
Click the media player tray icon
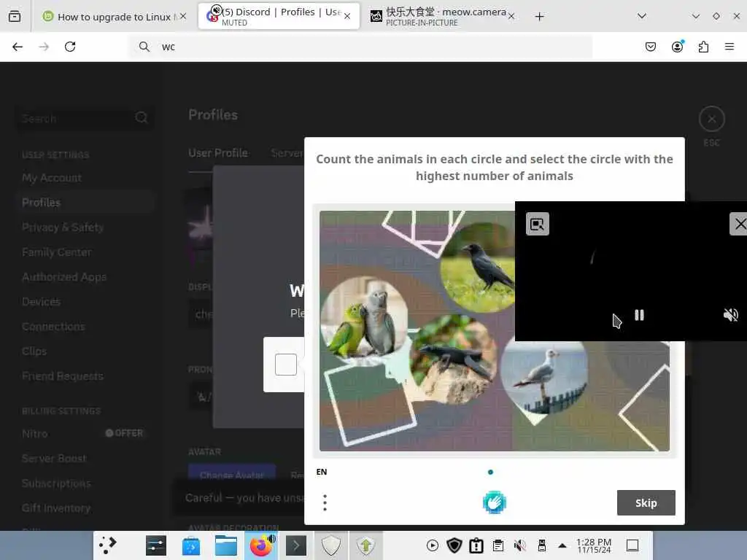(x=433, y=545)
